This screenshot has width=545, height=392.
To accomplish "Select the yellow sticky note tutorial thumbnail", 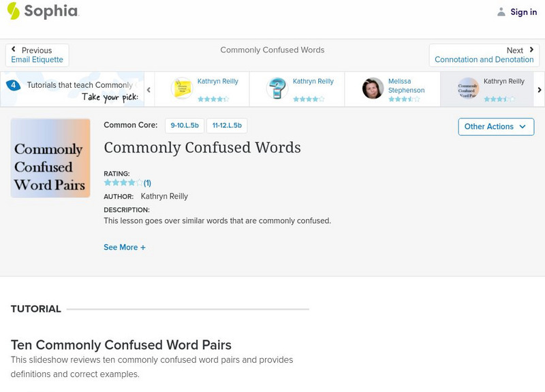I will (182, 88).
